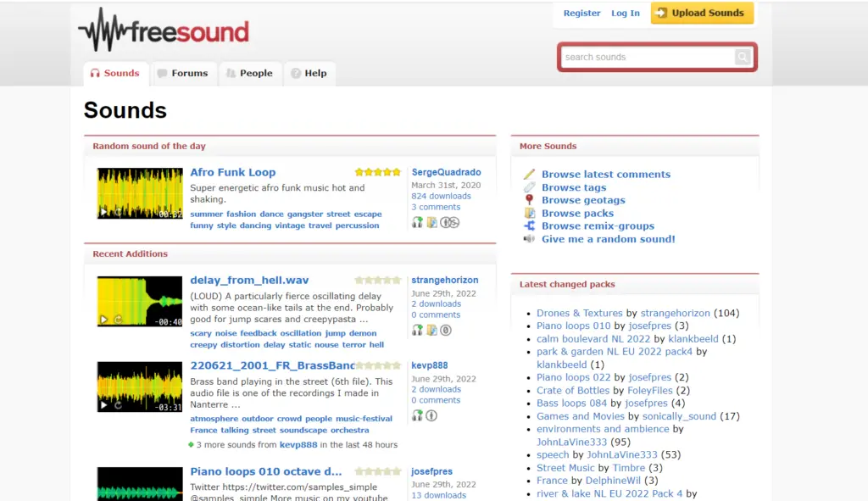868x501 pixels.
Task: Click the Log In link
Action: (625, 14)
